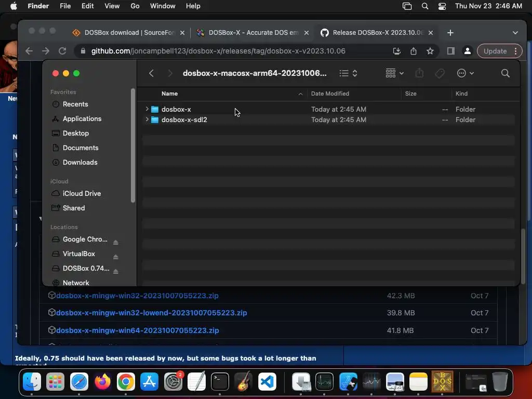Open VirtualBox volume in sidebar

tap(79, 254)
